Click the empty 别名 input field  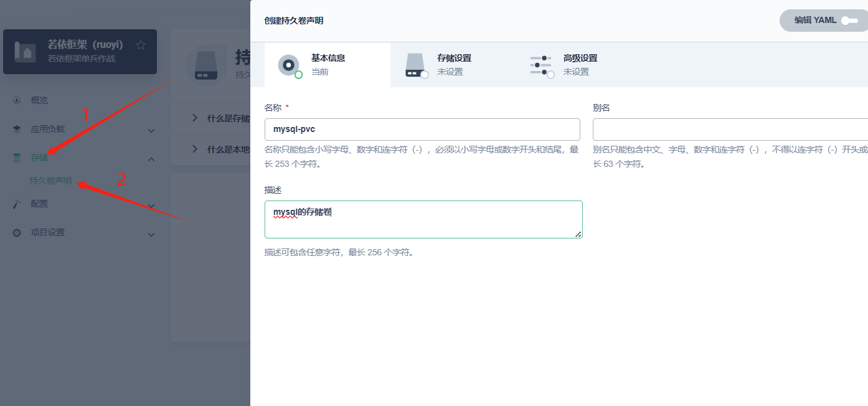coord(730,130)
